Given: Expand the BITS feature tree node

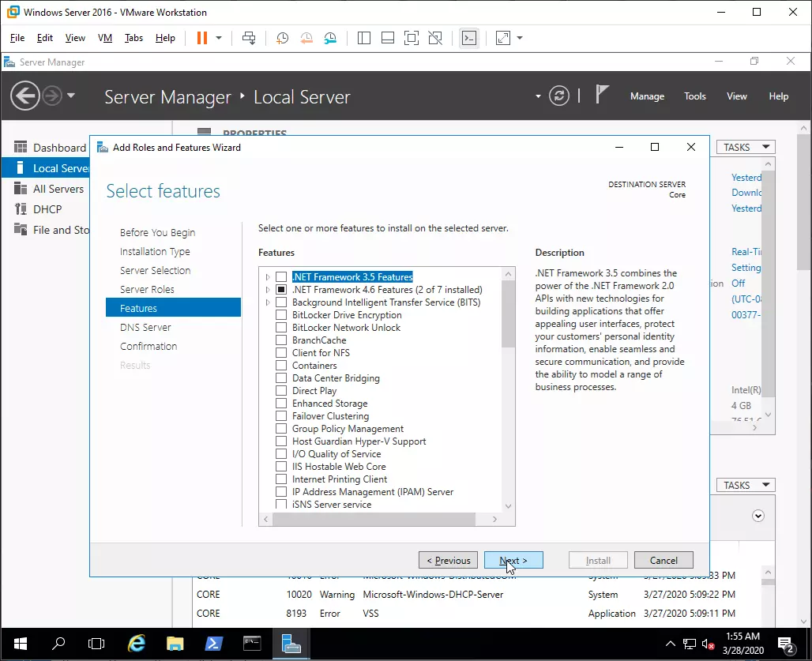Looking at the screenshot, I should pyautogui.click(x=268, y=302).
